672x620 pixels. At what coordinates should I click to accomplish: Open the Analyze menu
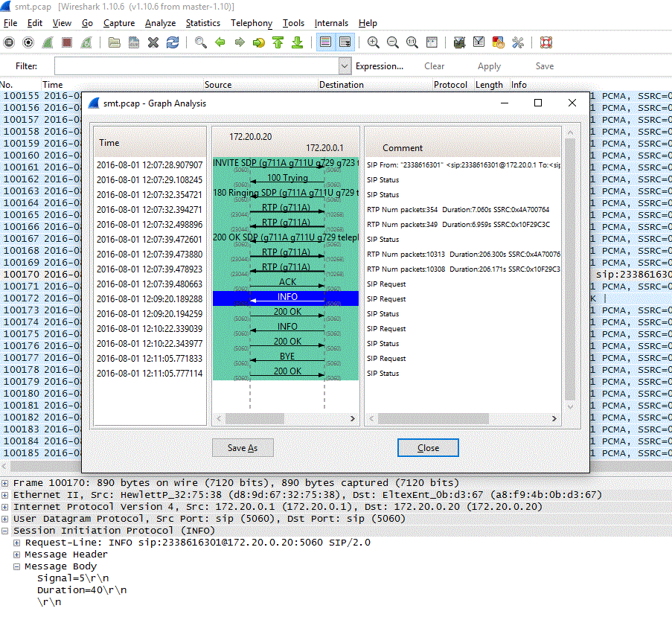click(160, 23)
